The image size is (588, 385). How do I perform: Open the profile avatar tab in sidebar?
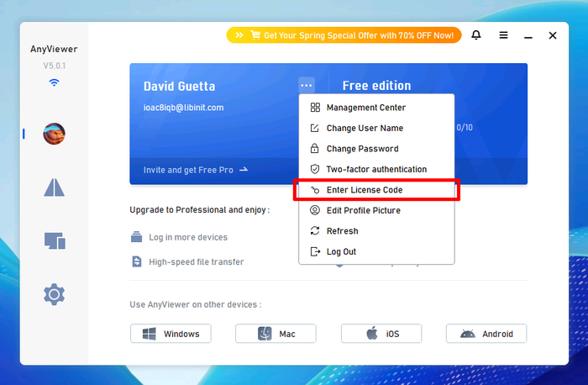tap(55, 133)
